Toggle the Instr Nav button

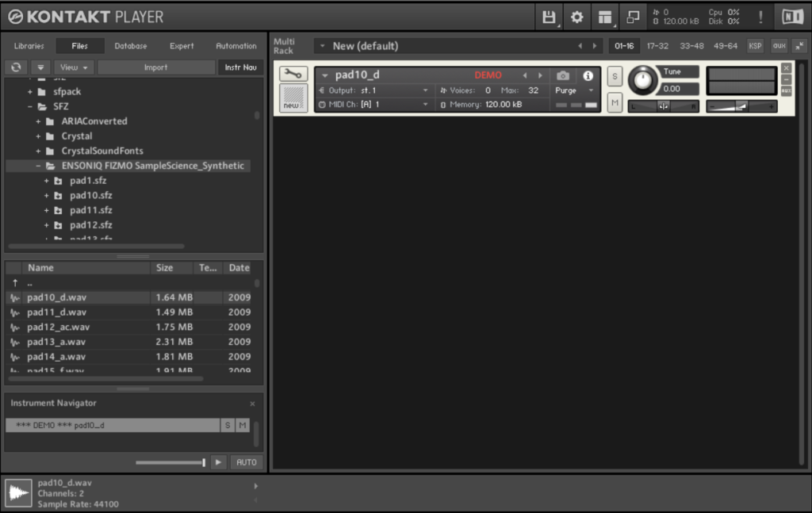pyautogui.click(x=241, y=67)
